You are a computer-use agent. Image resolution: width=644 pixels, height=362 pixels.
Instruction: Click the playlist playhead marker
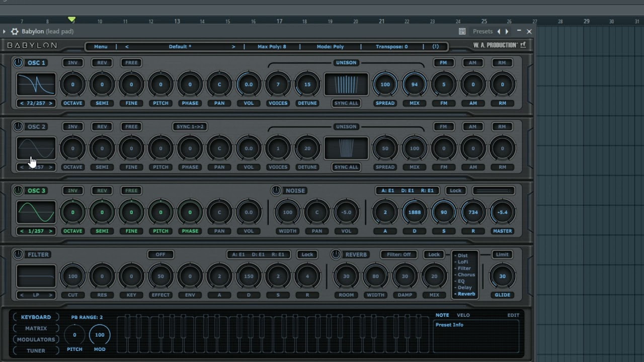pos(72,20)
